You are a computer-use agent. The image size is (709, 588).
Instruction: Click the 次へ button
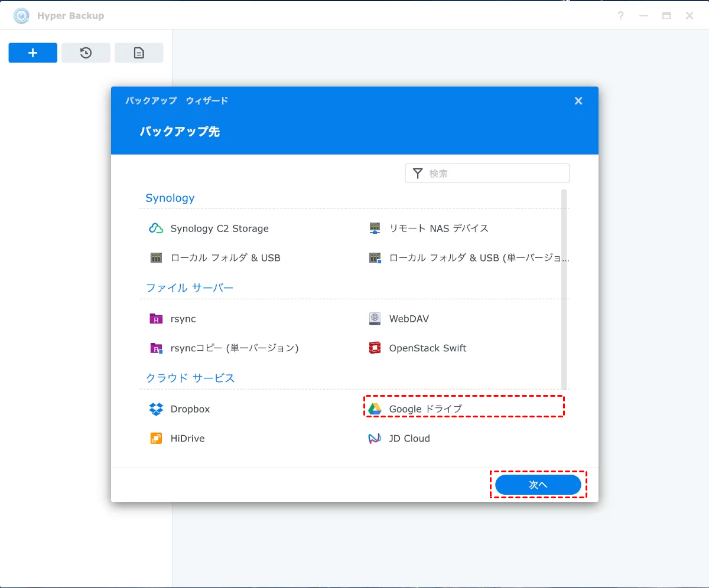click(x=538, y=485)
